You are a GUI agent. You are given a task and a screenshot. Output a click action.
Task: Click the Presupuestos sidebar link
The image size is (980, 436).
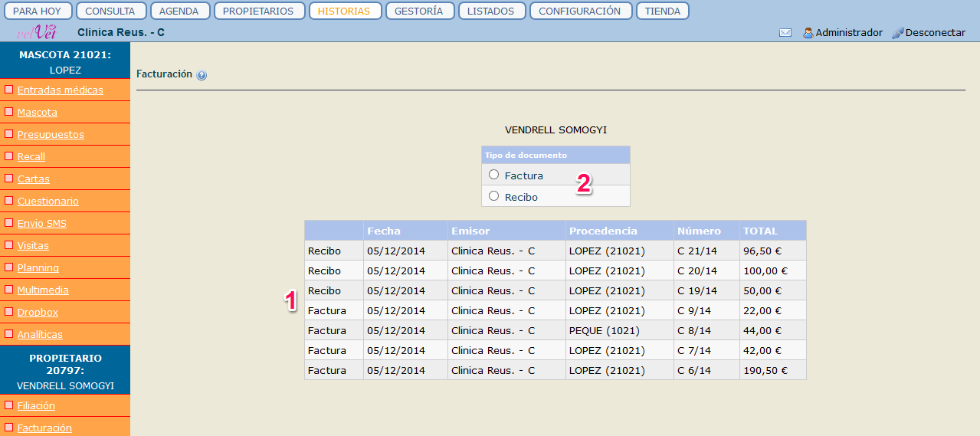51,134
